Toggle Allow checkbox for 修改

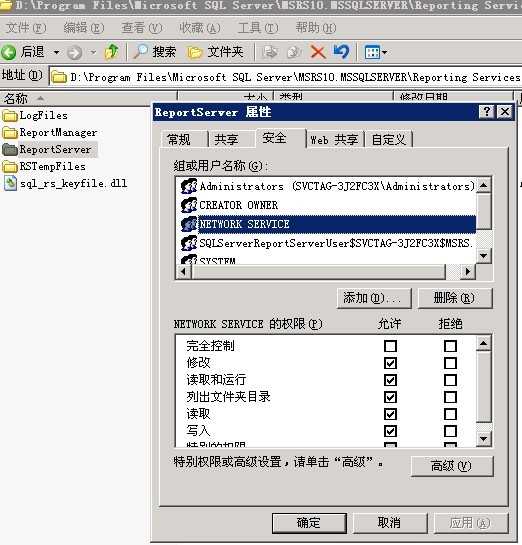[x=390, y=363]
